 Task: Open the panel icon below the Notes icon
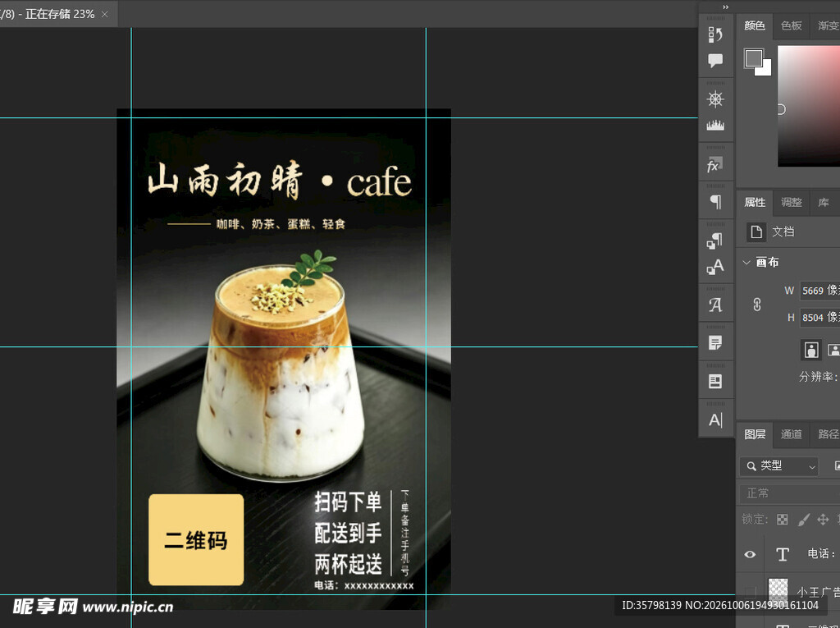point(715,381)
